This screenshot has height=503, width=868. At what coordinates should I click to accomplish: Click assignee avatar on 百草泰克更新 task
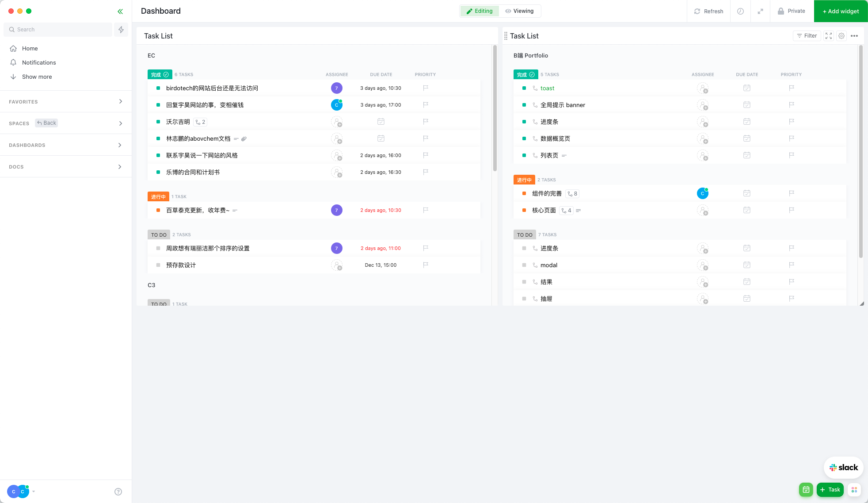(337, 210)
